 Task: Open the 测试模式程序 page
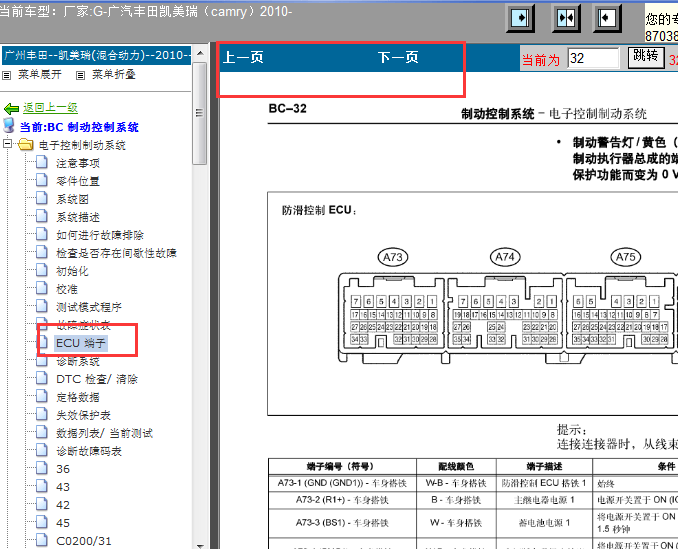click(89, 307)
